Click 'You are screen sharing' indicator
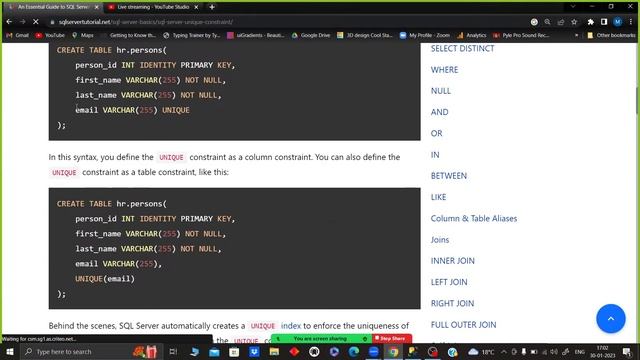Viewport: 640px width, 360px height. point(320,338)
